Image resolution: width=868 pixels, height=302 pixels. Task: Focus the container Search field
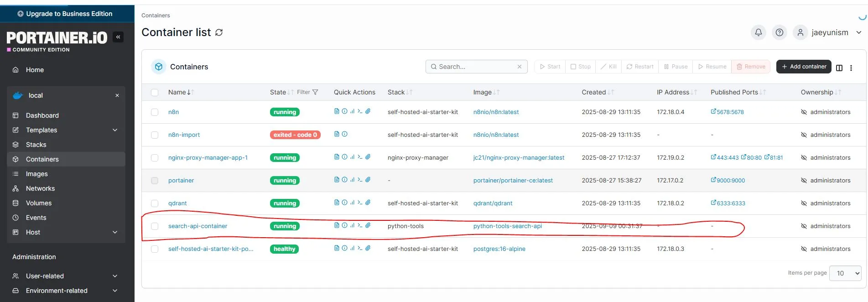[x=476, y=67]
